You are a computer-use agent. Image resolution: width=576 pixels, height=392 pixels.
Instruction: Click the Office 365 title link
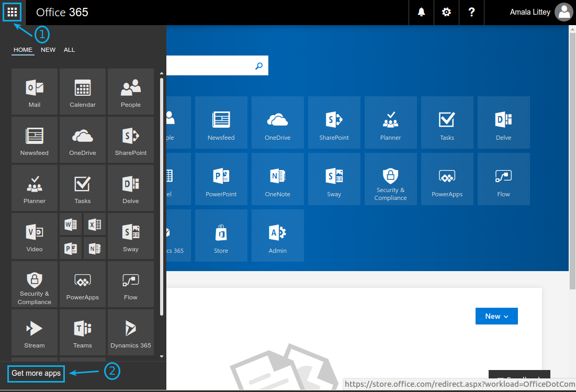pyautogui.click(x=62, y=12)
